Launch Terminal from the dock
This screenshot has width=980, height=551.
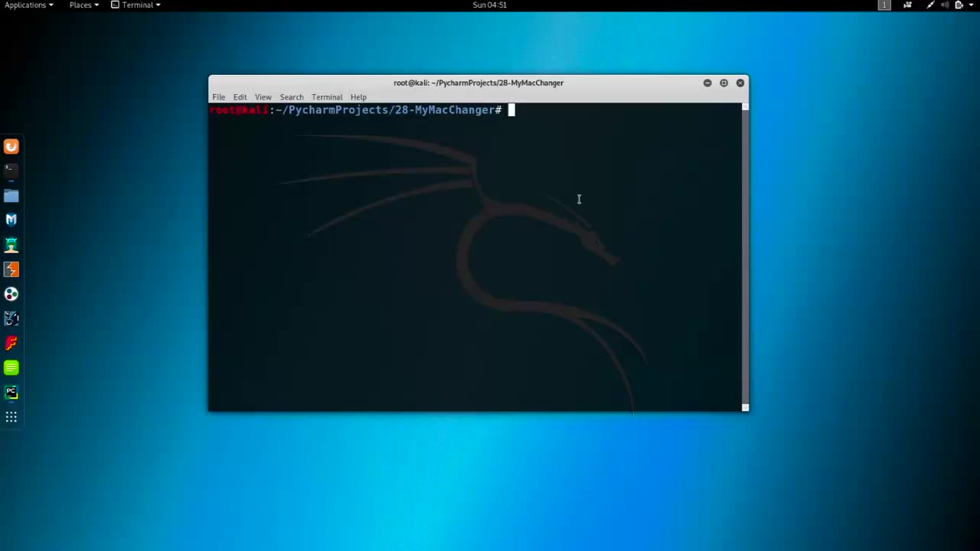click(x=11, y=171)
